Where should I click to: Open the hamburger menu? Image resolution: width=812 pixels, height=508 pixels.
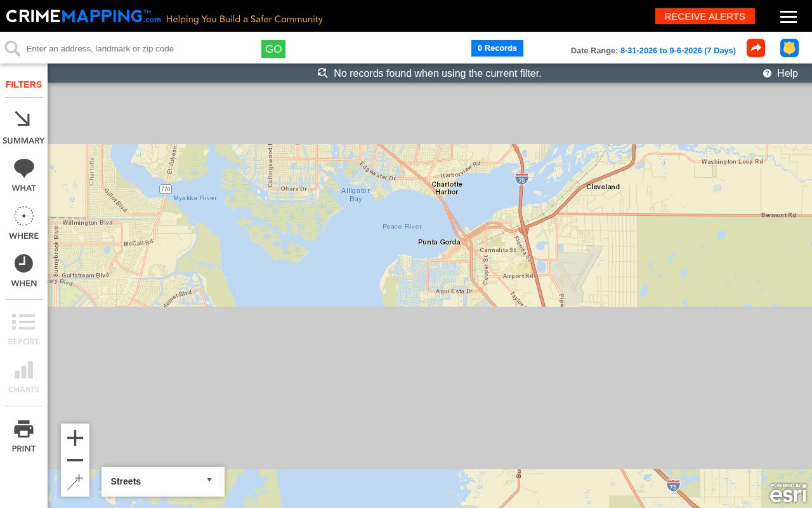click(789, 17)
